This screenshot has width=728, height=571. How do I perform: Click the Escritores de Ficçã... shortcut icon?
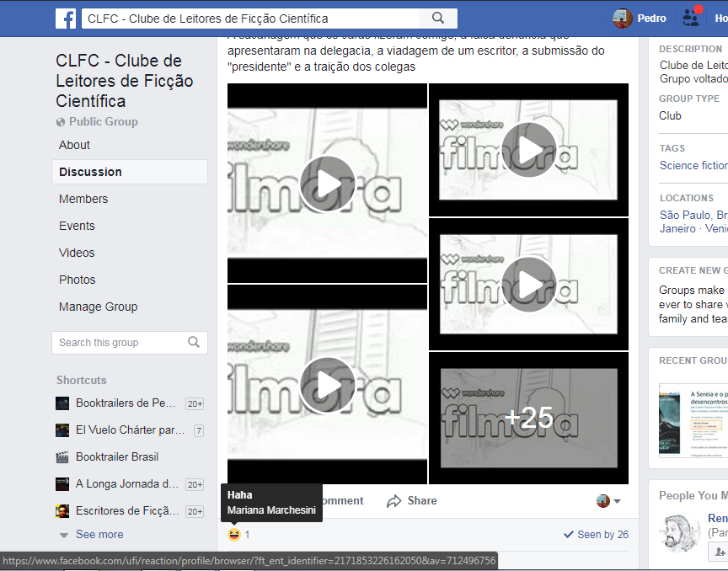(x=62, y=510)
